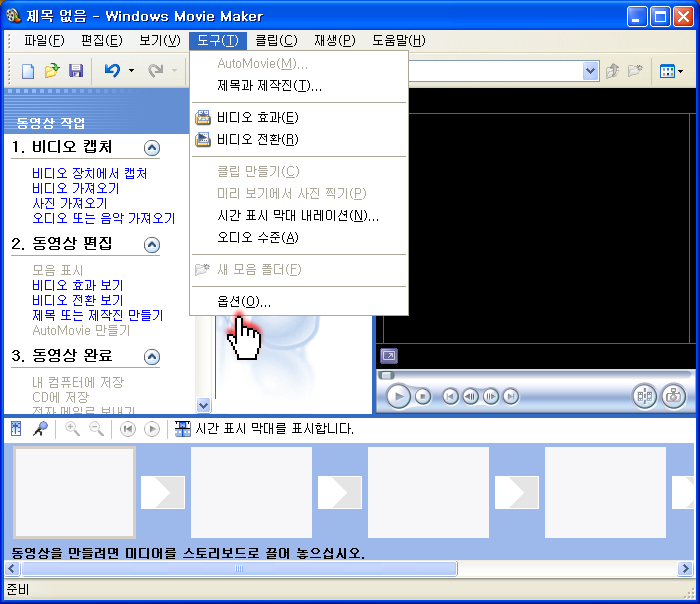Click the 비디오 가져오기 link
700x604 pixels.
(x=75, y=188)
